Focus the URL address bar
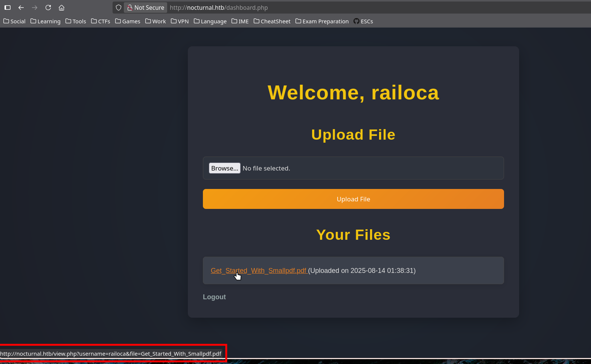 (339, 8)
